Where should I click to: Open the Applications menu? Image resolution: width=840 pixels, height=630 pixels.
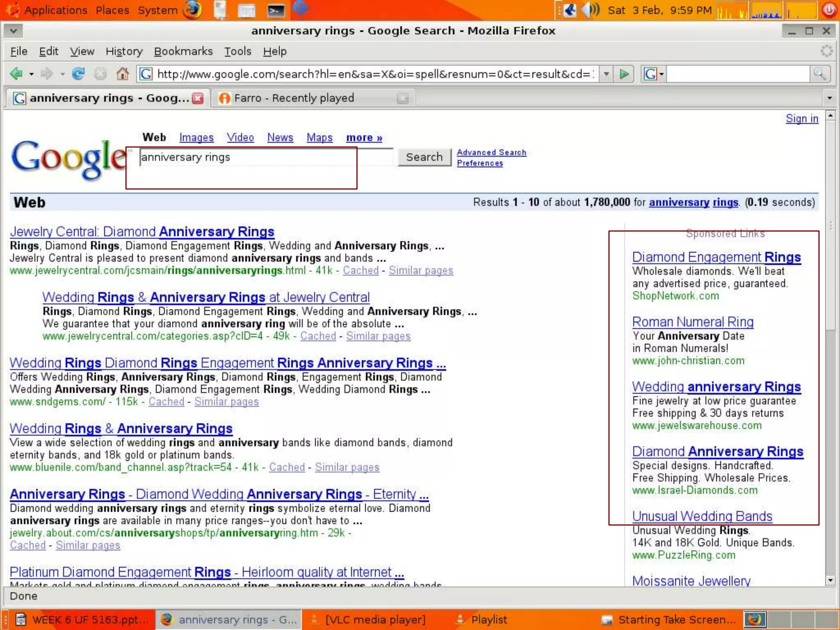click(x=56, y=10)
